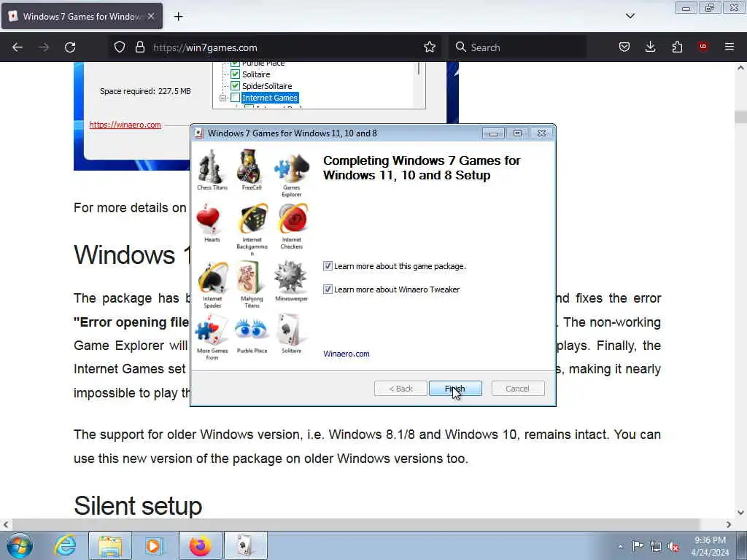Uncheck Learn more about this game package
This screenshot has width=747, height=560.
[x=328, y=265]
